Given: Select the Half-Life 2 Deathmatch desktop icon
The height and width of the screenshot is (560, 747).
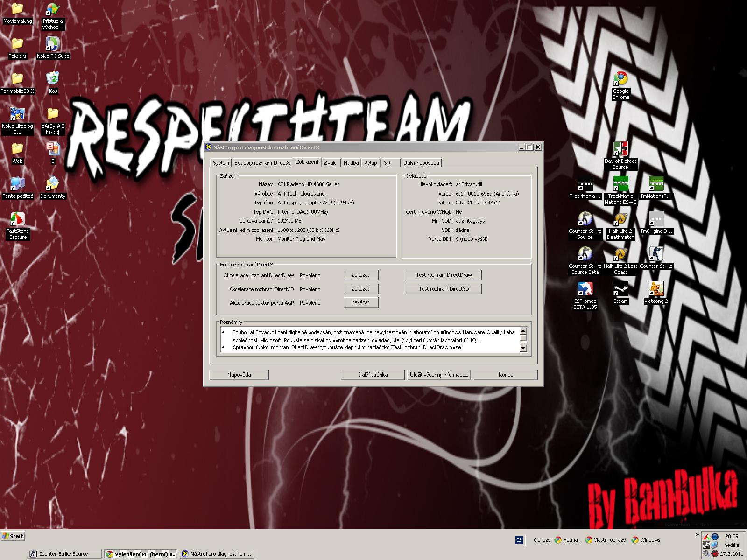Looking at the screenshot, I should pyautogui.click(x=620, y=226).
